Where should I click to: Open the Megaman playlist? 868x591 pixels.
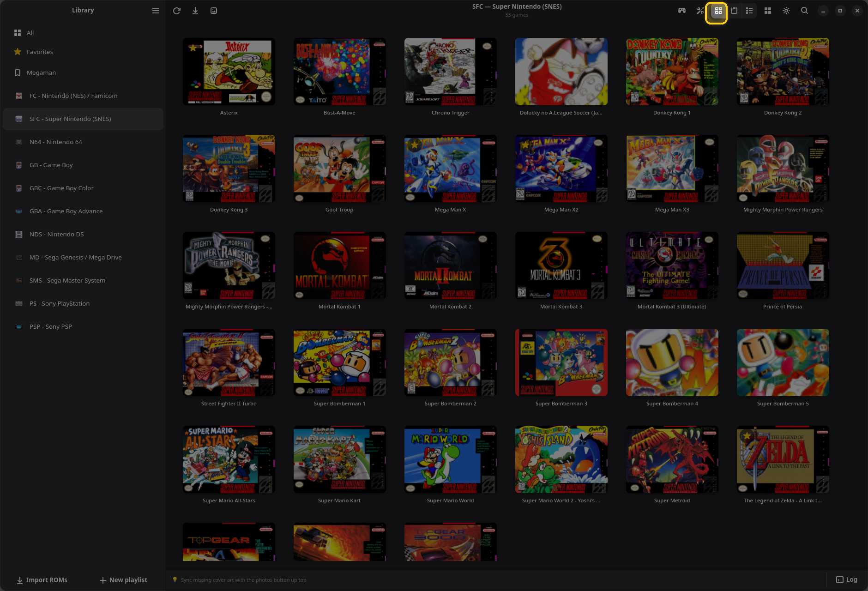pyautogui.click(x=83, y=72)
